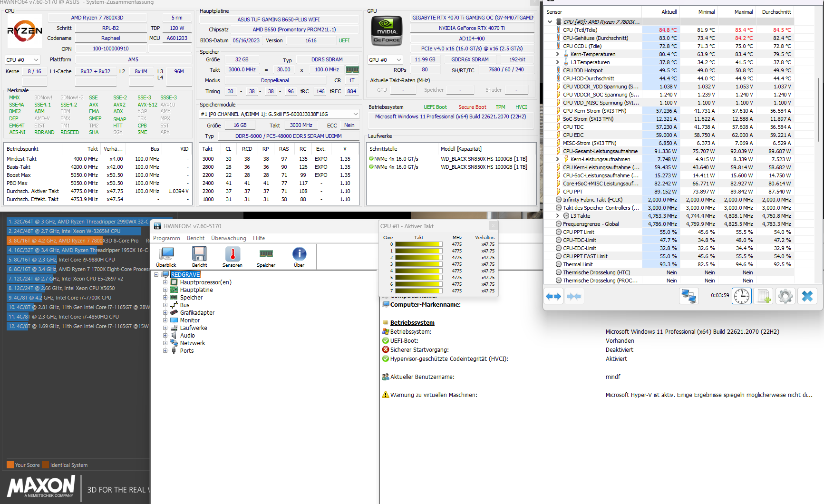Viewport: 824px width, 504px height.
Task: Open the GPU #0 selector dropdown
Action: click(x=386, y=60)
